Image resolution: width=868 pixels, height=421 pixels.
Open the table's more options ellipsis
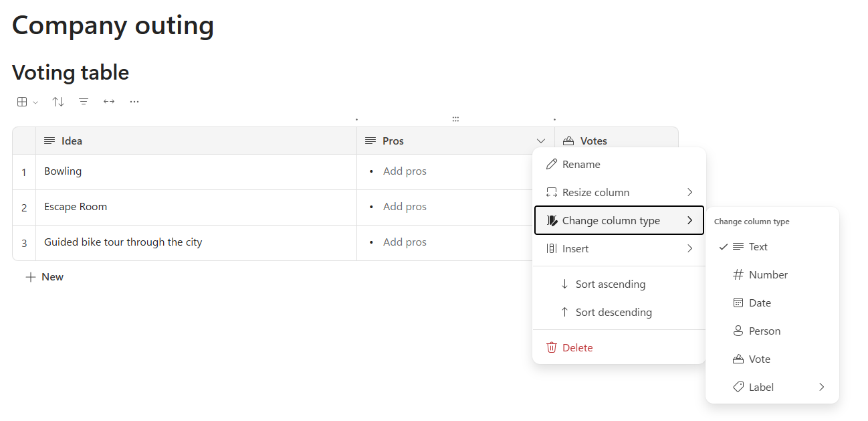click(x=134, y=102)
